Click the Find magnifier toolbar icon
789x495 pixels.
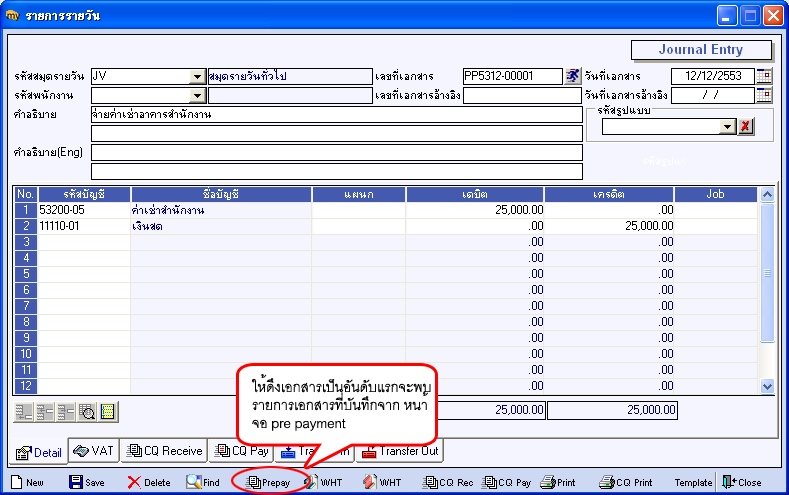[x=194, y=482]
